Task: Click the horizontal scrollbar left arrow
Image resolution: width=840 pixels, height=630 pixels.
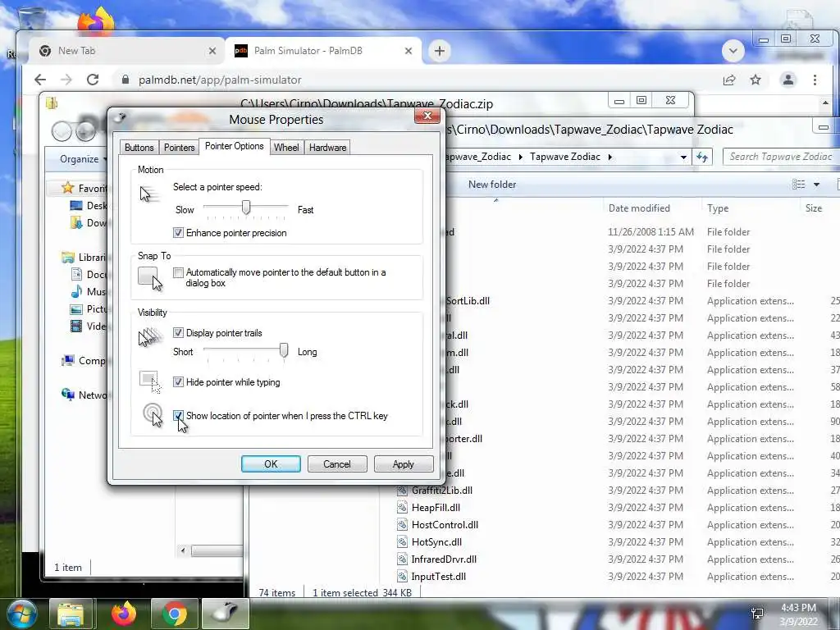Action: 183,550
